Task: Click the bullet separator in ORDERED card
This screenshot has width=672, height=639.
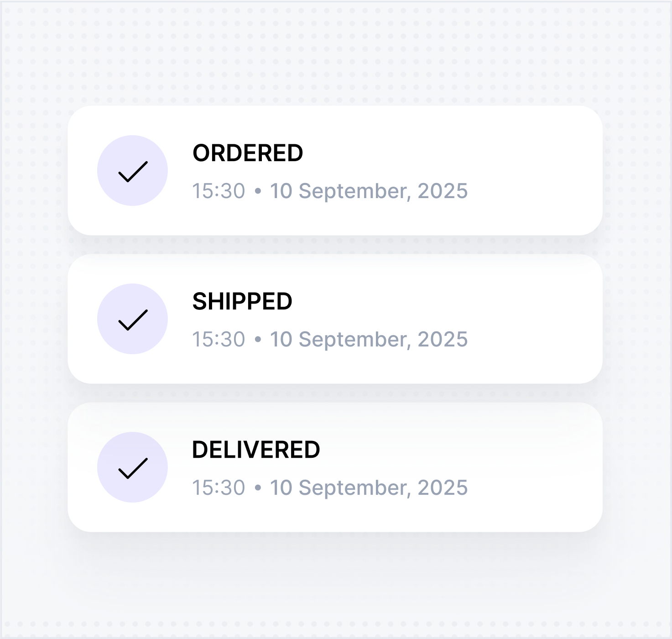Action: [258, 191]
